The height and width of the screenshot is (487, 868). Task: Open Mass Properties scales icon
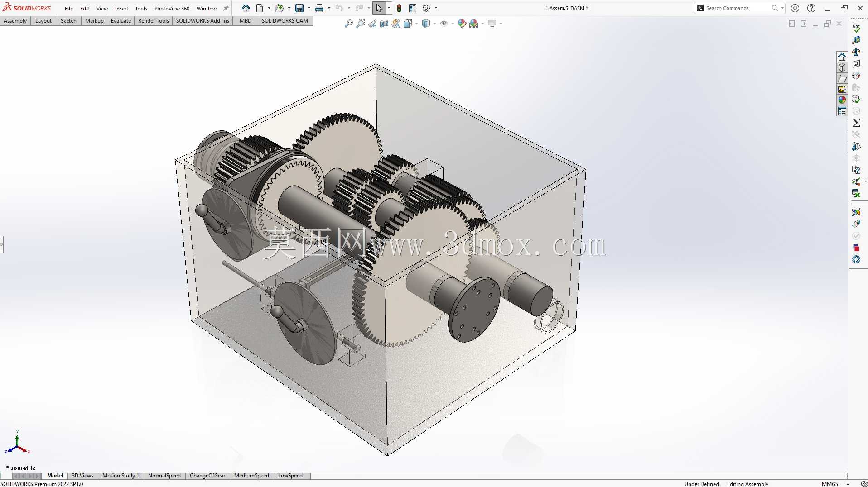pos(856,52)
